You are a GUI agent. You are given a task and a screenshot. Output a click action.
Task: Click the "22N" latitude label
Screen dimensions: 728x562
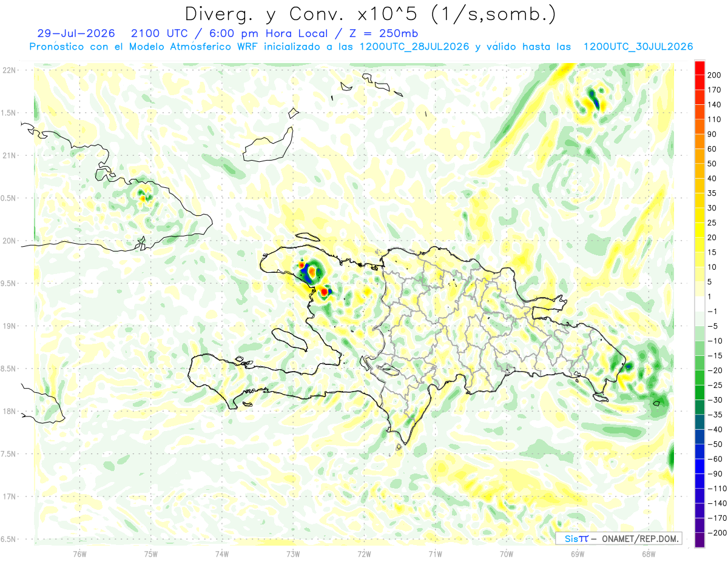point(9,70)
